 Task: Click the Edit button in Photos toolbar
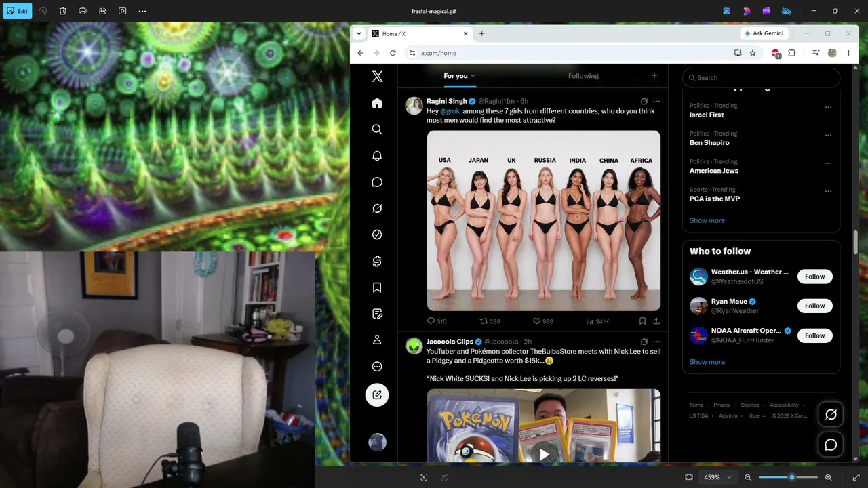[18, 11]
